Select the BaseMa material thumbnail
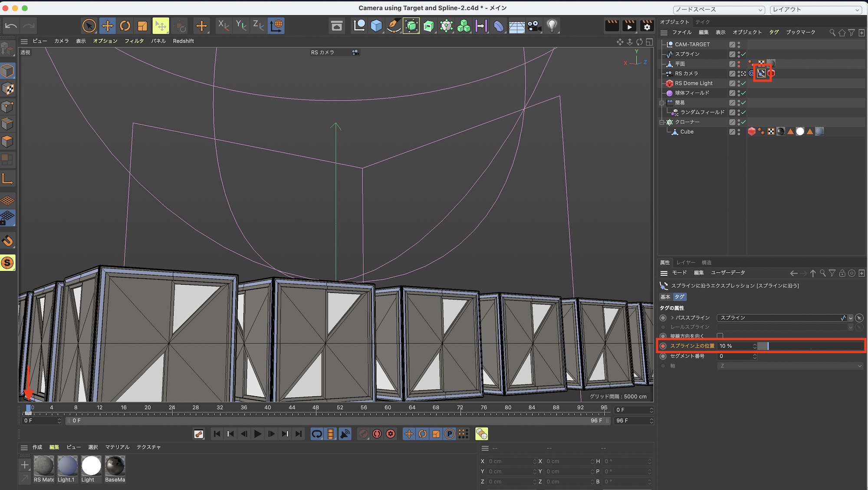 tap(115, 466)
